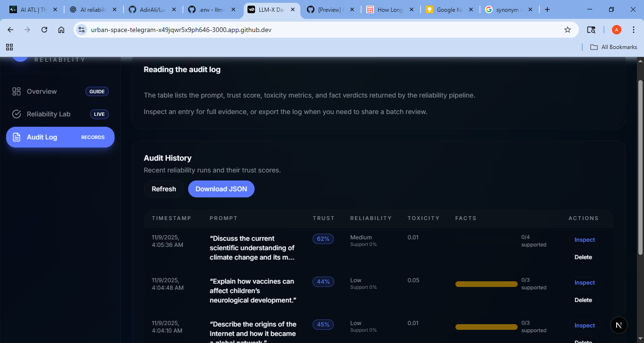Open the Chrome profile avatar
The width and height of the screenshot is (644, 343).
pyautogui.click(x=617, y=30)
